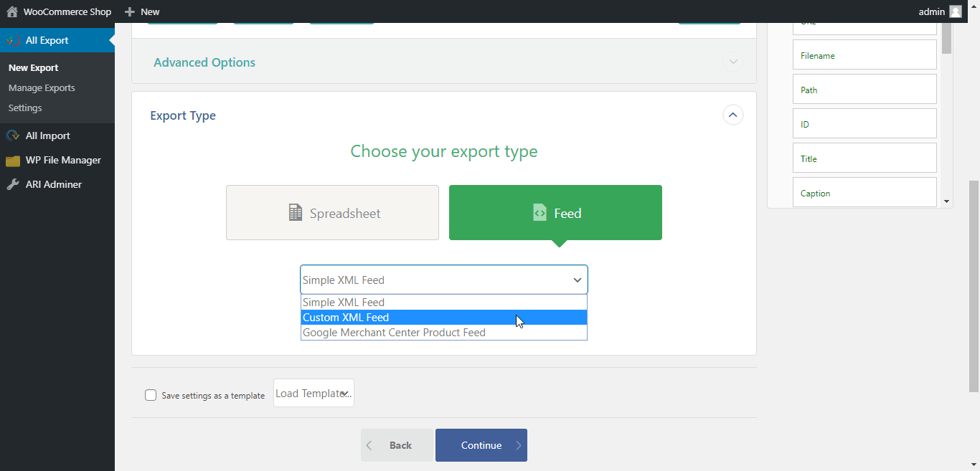The height and width of the screenshot is (471, 980).
Task: Open the New Export submenu item
Action: coord(34,67)
